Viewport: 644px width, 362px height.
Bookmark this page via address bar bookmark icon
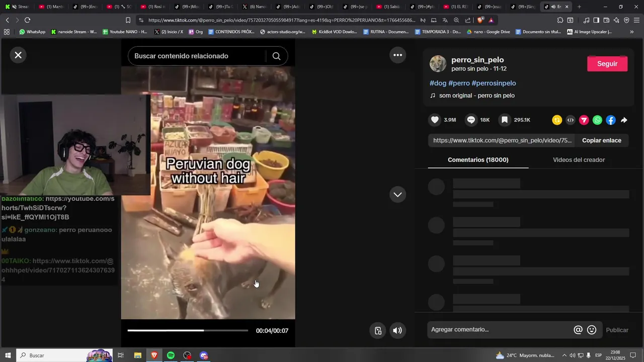128,20
